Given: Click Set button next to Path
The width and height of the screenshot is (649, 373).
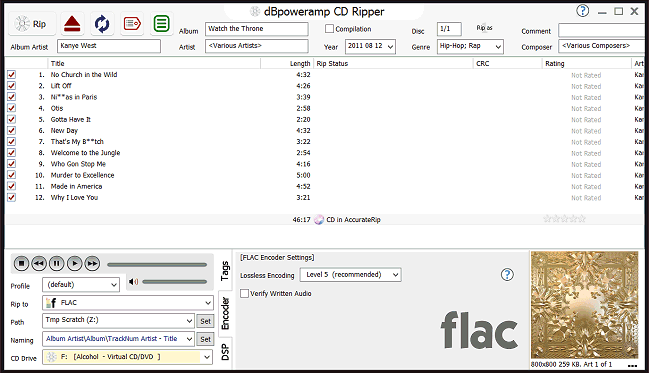Looking at the screenshot, I should tap(205, 321).
